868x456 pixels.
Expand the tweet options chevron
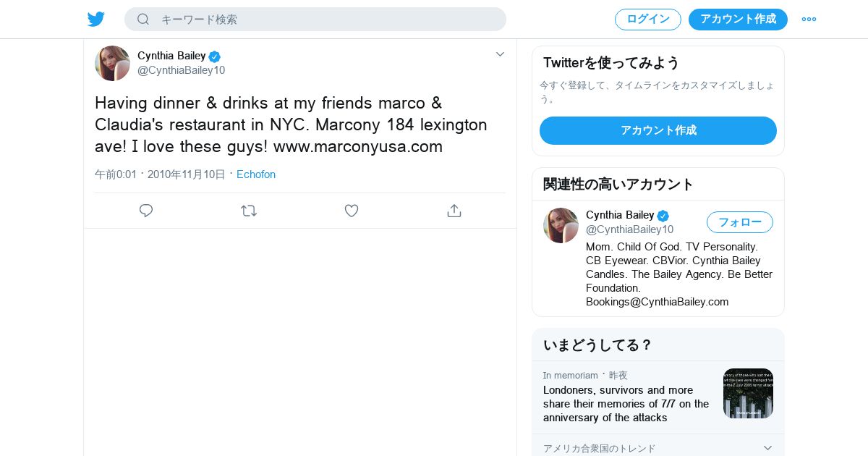500,54
